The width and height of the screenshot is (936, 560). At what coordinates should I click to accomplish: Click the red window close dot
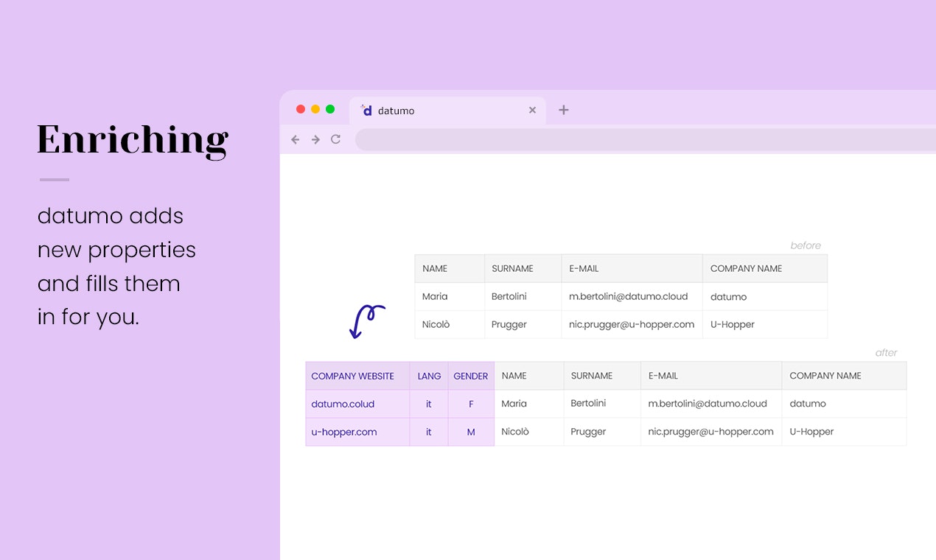coord(301,109)
